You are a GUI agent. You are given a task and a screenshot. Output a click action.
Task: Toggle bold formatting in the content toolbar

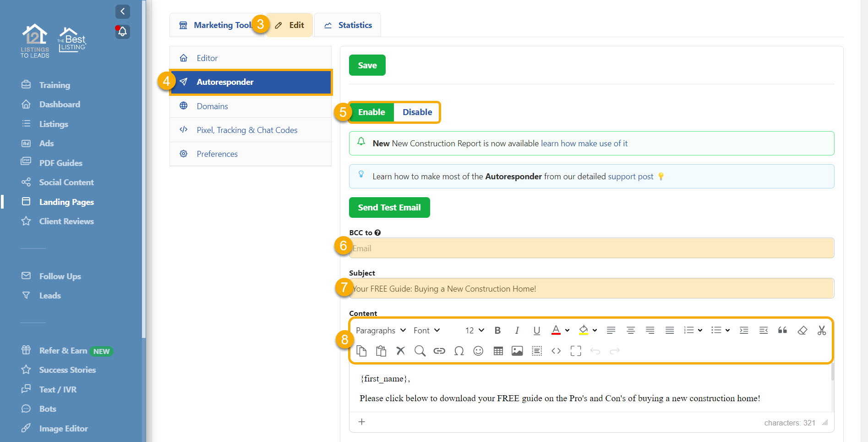[x=497, y=330]
